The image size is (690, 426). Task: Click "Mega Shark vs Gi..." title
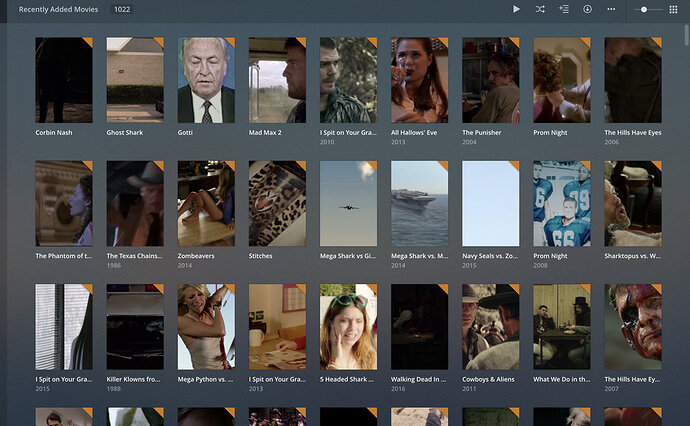[x=348, y=256]
